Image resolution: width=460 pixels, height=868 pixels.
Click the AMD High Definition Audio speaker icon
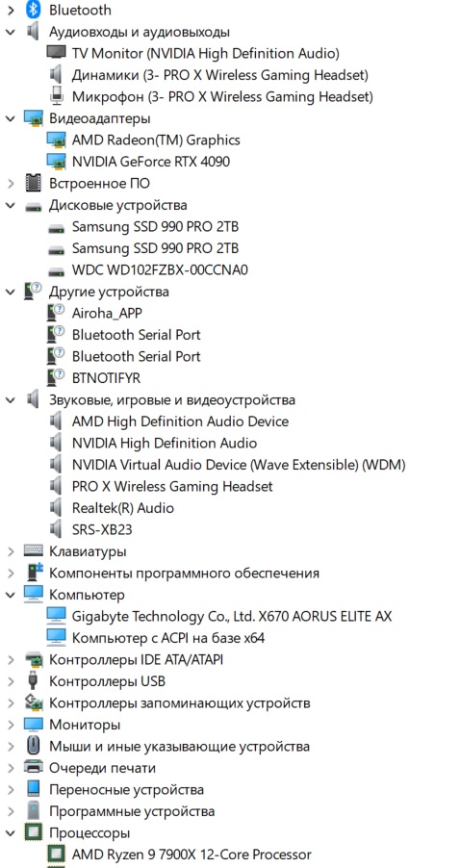(x=56, y=421)
